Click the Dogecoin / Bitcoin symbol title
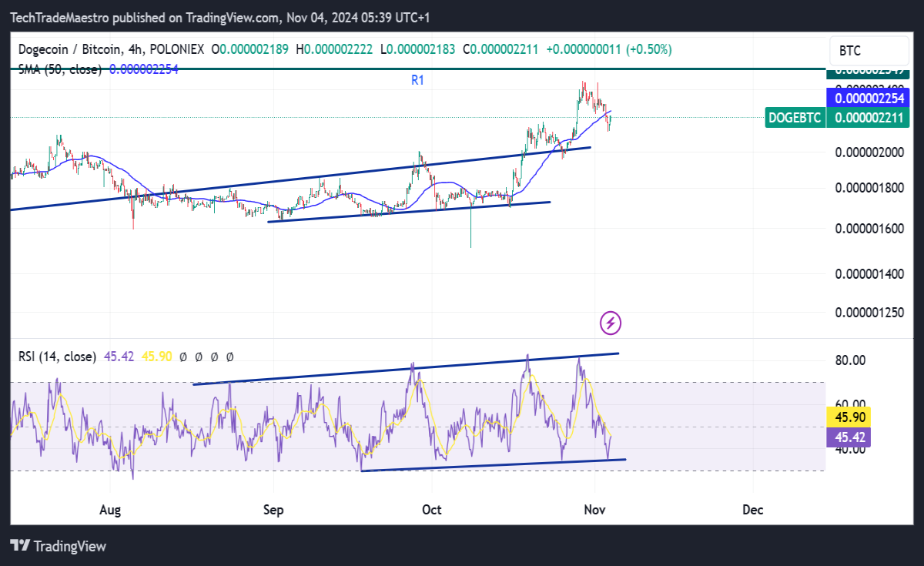This screenshot has height=566, width=924. (70, 49)
